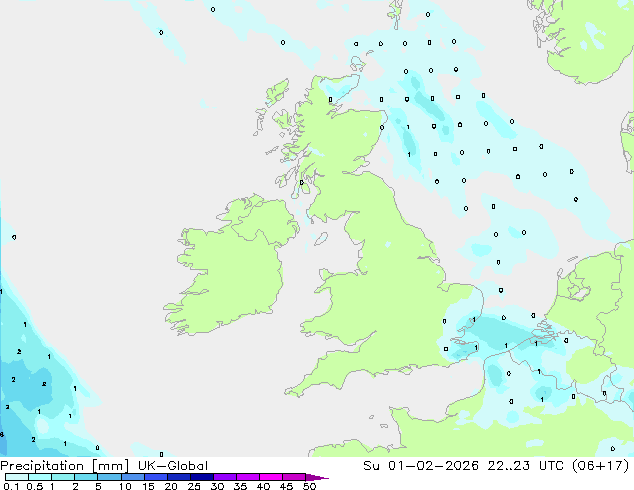Click legend scale value '10'
The height and width of the screenshot is (490, 634).
(x=125, y=486)
